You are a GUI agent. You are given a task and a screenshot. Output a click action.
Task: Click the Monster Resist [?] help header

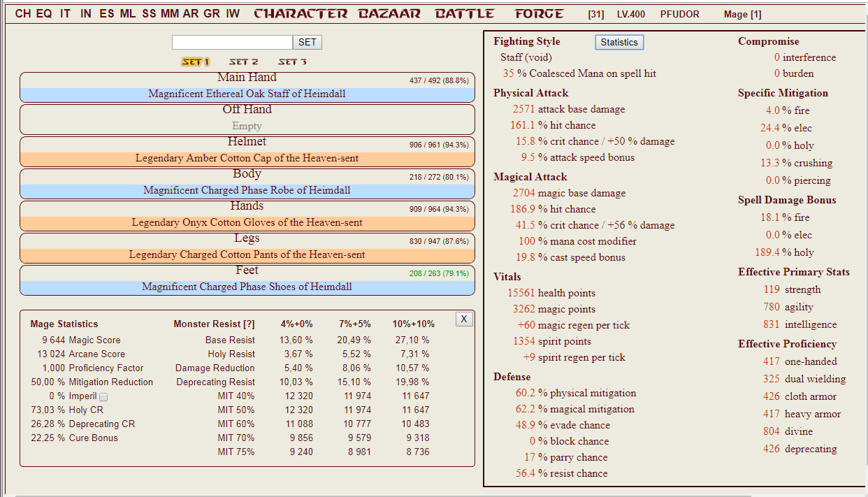[215, 324]
